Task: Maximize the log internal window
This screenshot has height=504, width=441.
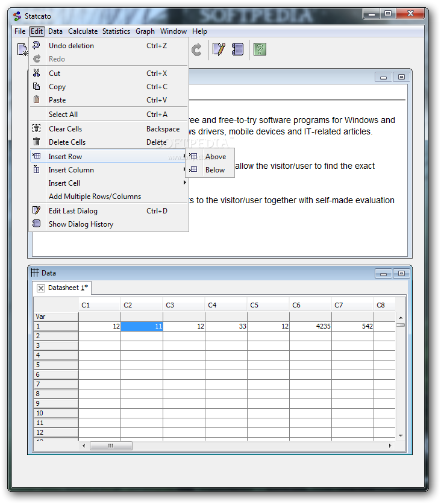Action: click(401, 77)
